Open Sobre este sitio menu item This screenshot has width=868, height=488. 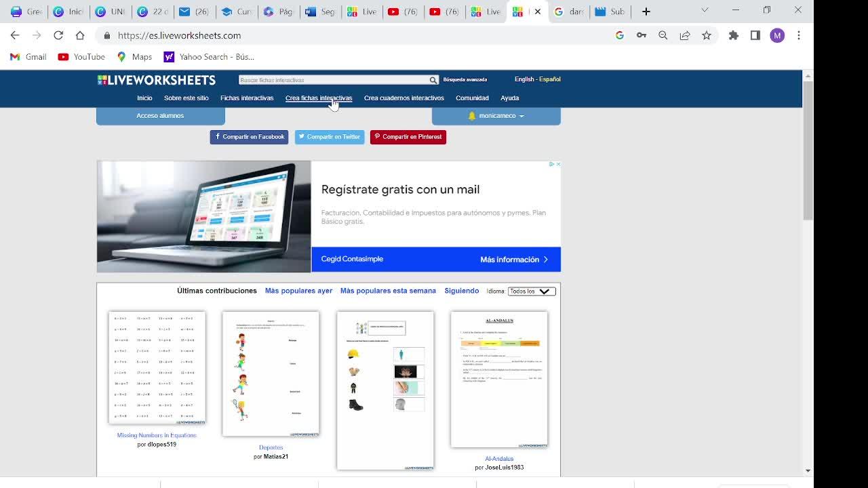click(x=186, y=98)
